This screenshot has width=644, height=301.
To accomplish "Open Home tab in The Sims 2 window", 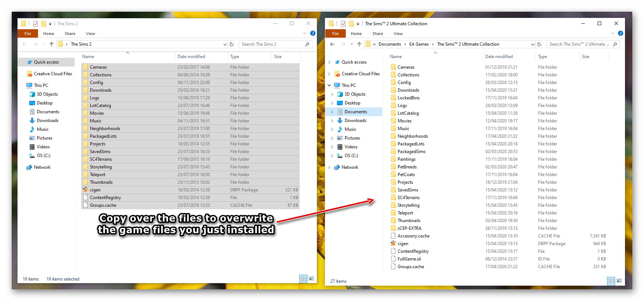I will point(49,34).
